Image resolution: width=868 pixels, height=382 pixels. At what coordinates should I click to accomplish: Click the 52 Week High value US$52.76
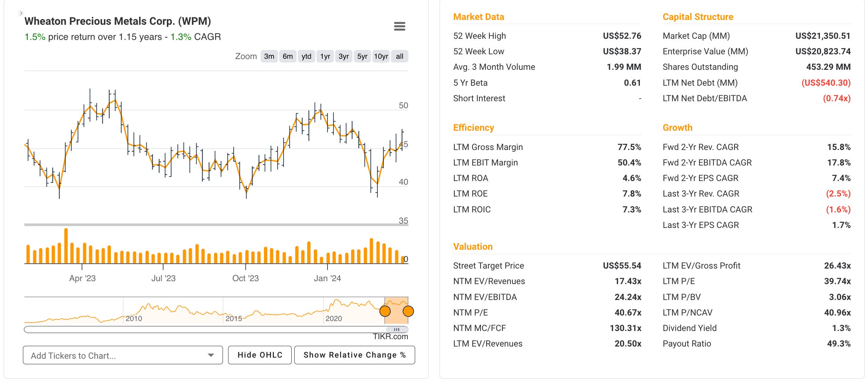click(622, 36)
